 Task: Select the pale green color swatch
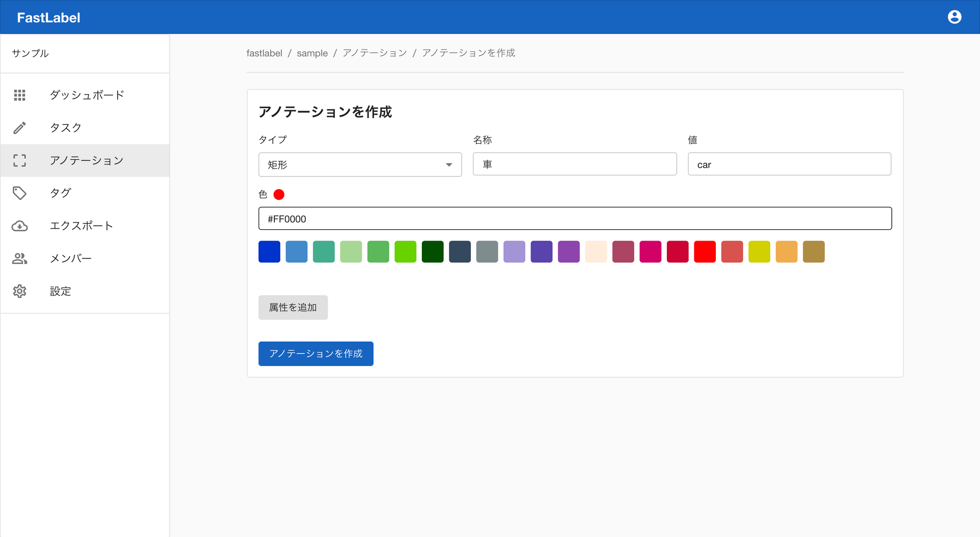(x=351, y=252)
